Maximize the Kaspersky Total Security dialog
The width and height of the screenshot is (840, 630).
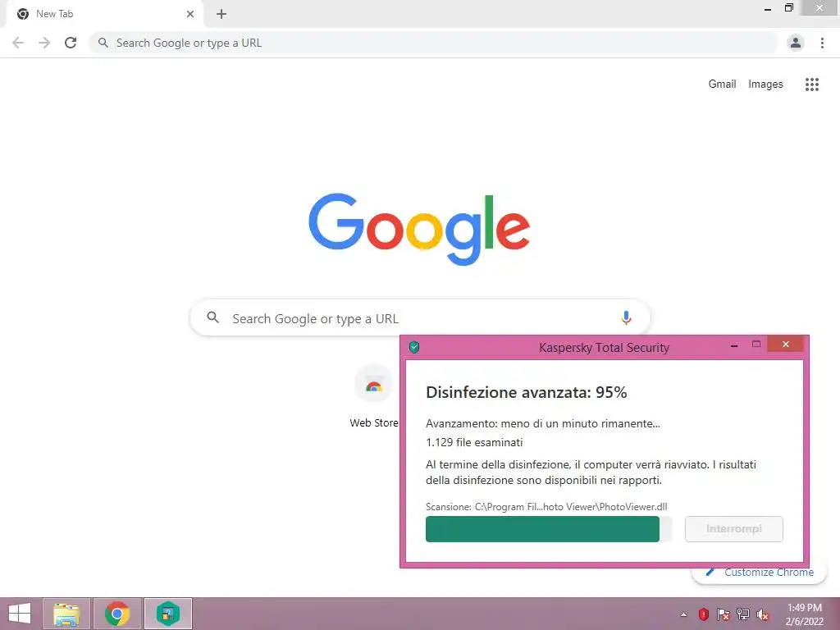[x=756, y=345]
